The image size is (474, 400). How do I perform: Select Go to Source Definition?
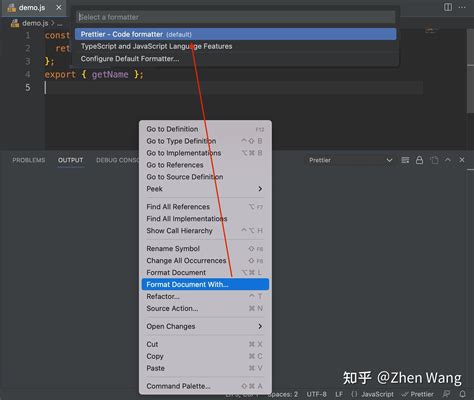[205, 177]
